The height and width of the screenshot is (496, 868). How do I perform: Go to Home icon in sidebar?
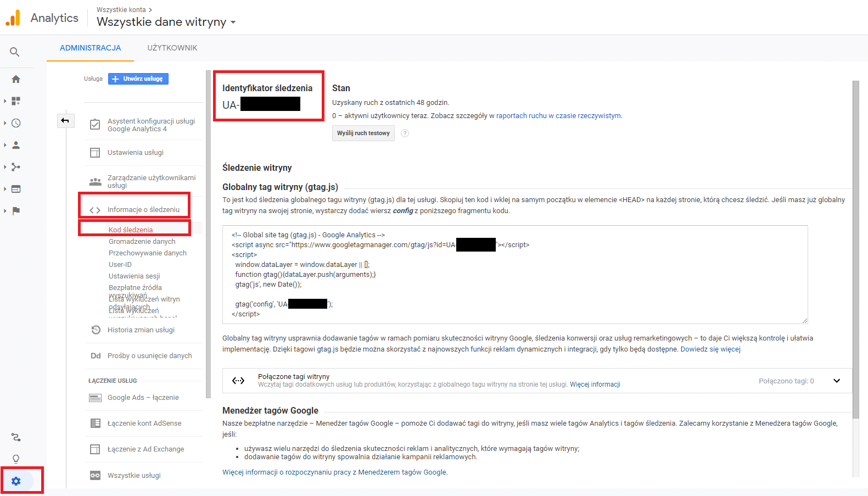point(16,79)
